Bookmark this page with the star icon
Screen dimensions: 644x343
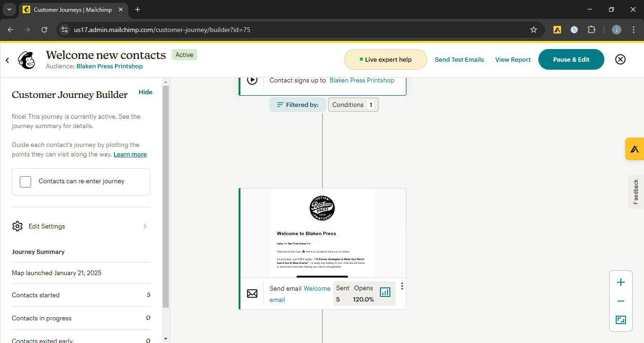[x=534, y=30]
